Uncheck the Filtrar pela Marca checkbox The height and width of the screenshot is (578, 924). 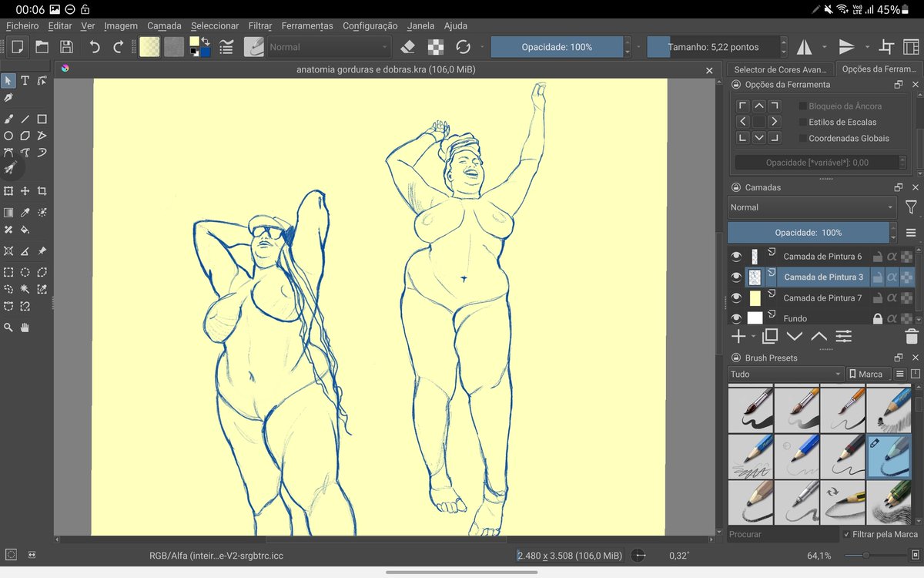847,534
